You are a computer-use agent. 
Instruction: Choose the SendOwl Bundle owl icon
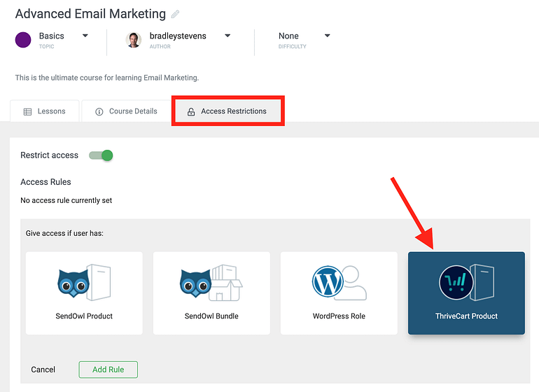(195, 283)
